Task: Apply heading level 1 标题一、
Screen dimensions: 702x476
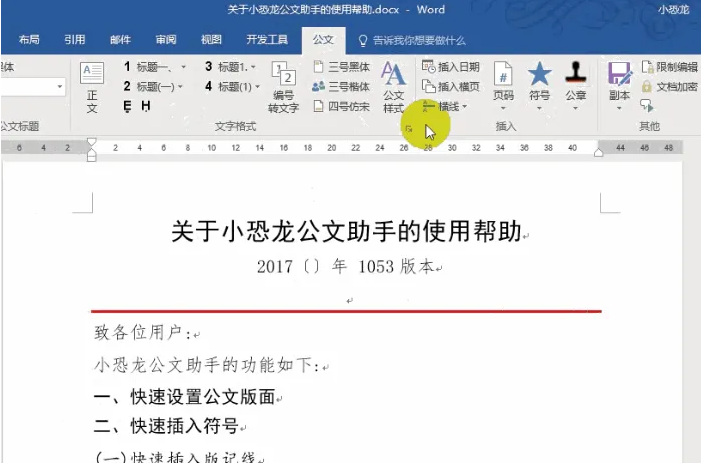Action: [149, 67]
